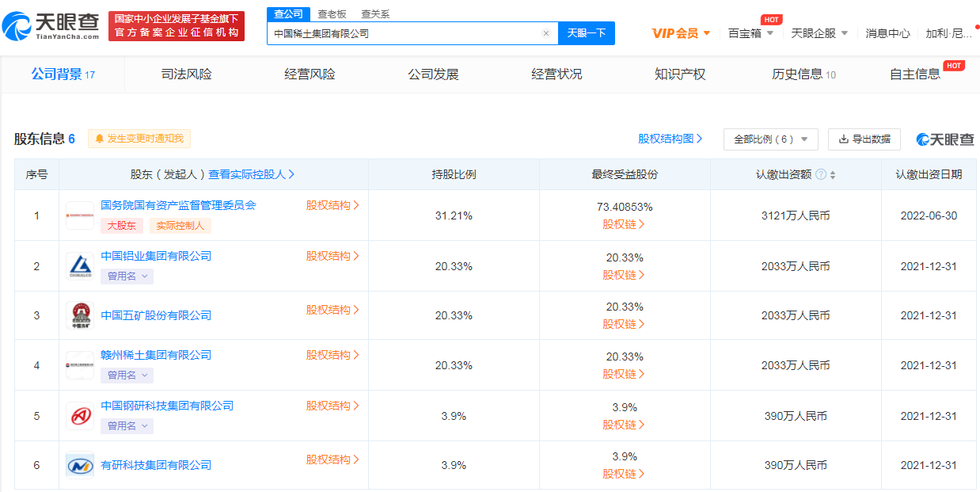The height and width of the screenshot is (492, 980).
Task: Open the TianYanCha logo homepage
Action: point(51,26)
